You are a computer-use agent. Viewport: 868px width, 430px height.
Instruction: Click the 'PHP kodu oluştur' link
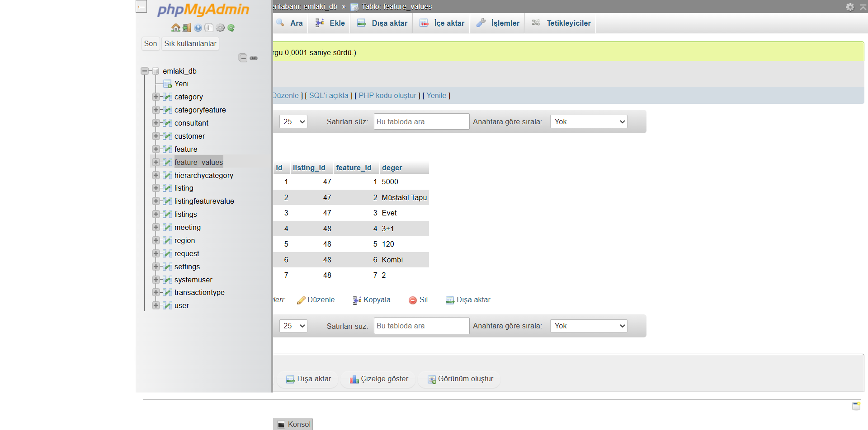click(x=387, y=95)
